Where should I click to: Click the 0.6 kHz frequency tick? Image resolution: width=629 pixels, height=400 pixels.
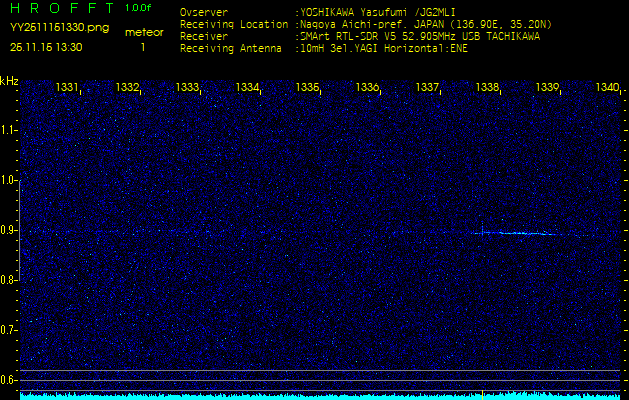pyautogui.click(x=9, y=379)
